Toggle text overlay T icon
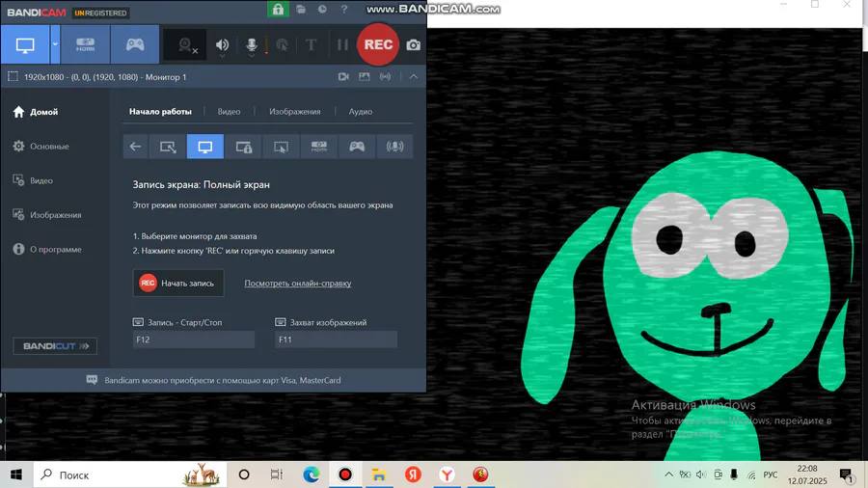 point(312,44)
